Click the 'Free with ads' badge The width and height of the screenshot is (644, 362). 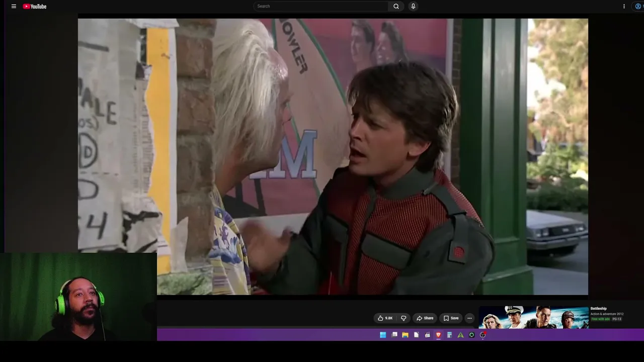click(x=601, y=319)
